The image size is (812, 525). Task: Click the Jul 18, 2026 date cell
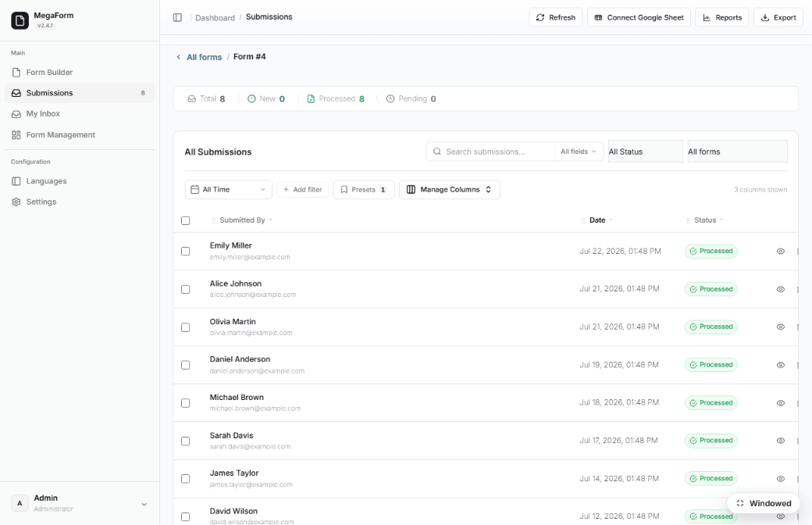[x=619, y=402]
